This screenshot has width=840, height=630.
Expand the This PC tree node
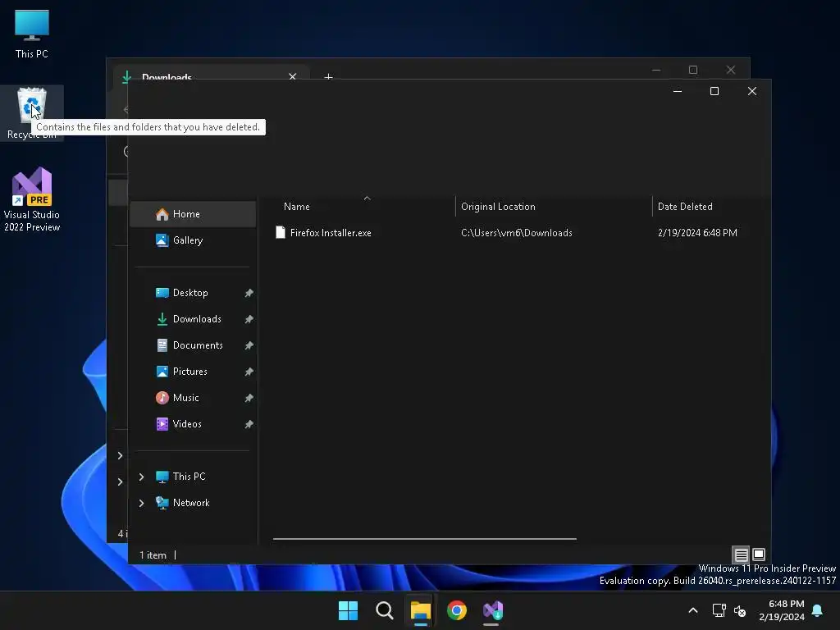[141, 477]
